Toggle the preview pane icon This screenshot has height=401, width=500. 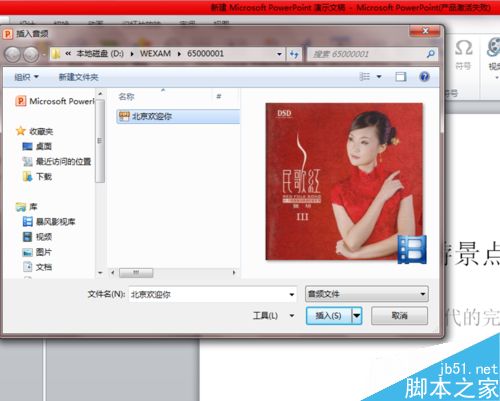coord(401,77)
